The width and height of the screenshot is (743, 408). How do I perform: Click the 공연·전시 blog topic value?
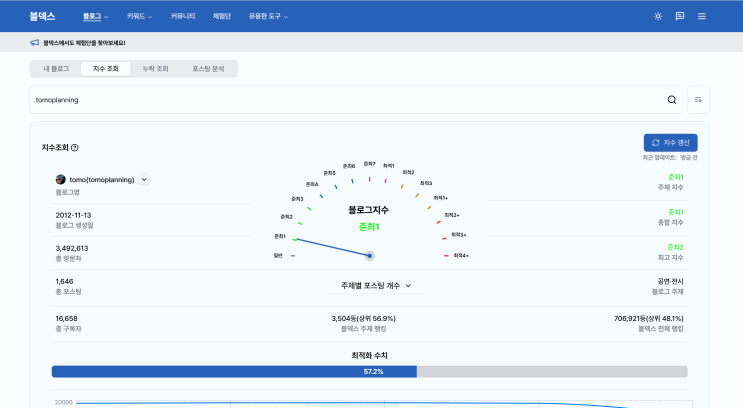pos(670,281)
